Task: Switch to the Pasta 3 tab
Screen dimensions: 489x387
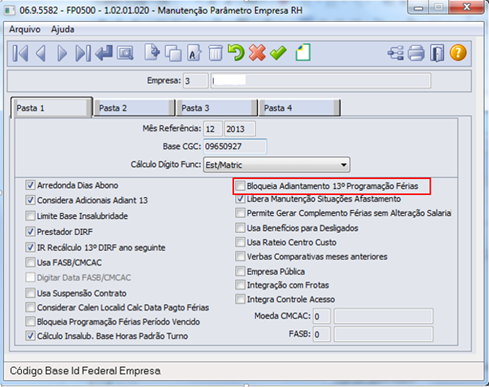Action: click(216, 108)
